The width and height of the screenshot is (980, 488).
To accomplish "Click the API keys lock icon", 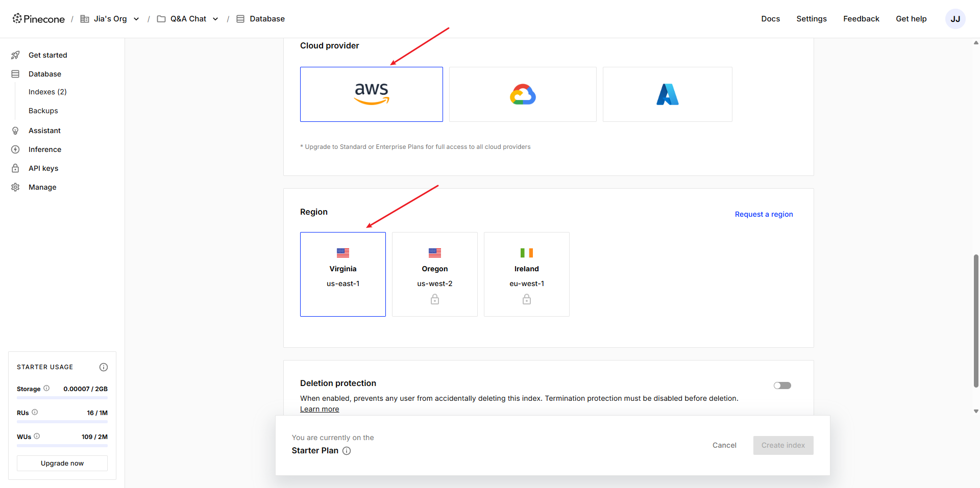I will pos(15,168).
